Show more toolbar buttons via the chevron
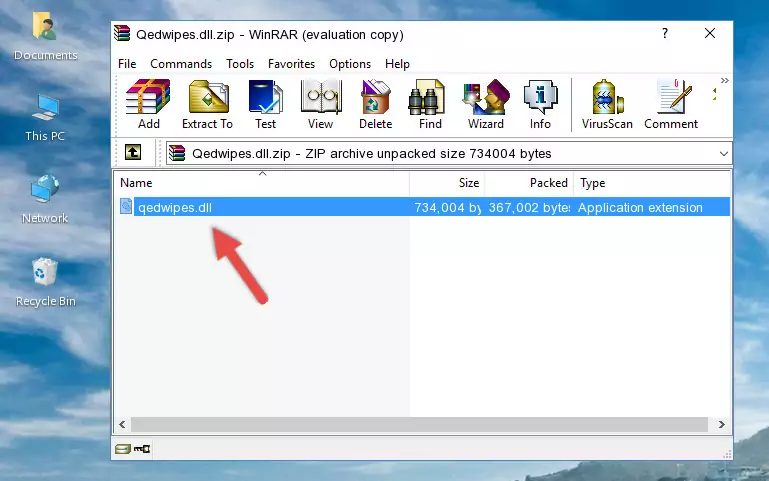Screen dimensions: 769x481 point(724,81)
